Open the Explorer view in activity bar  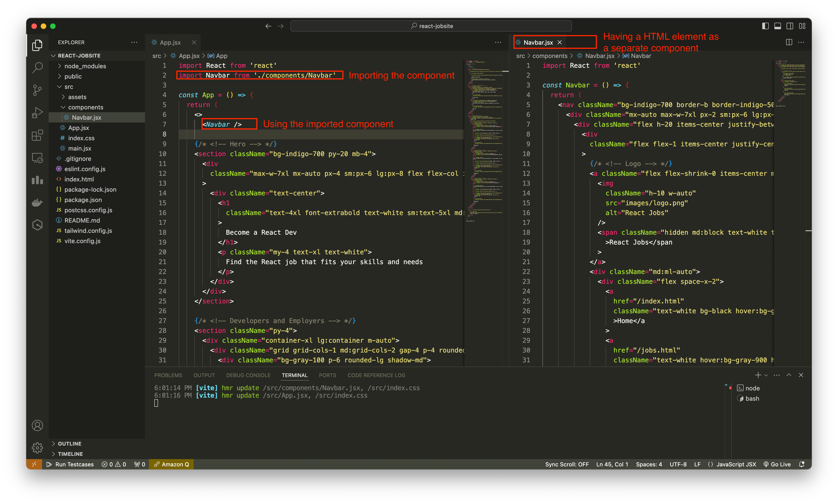pyautogui.click(x=37, y=45)
